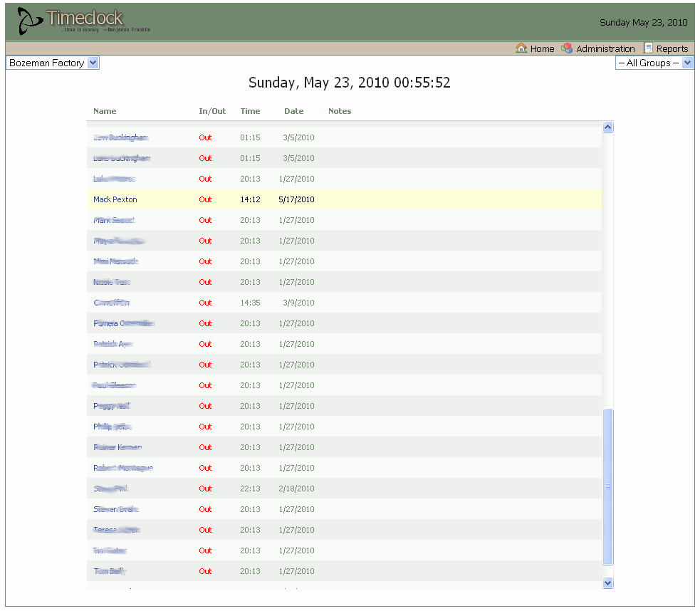Viewport: 700px width, 611px height.
Task: Open the Bozeman Factory office dropdown
Action: point(53,63)
